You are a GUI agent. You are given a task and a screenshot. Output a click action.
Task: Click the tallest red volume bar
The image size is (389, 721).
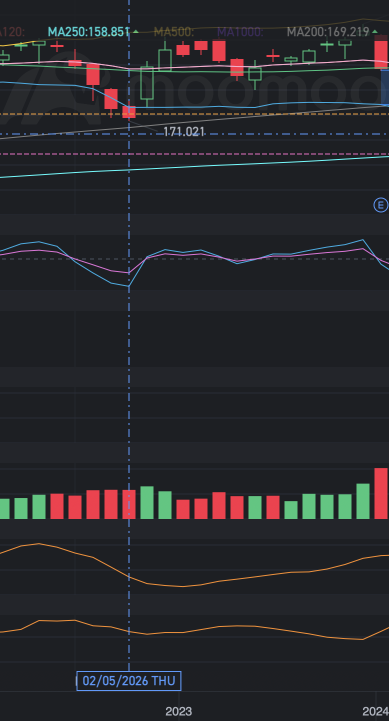click(382, 493)
